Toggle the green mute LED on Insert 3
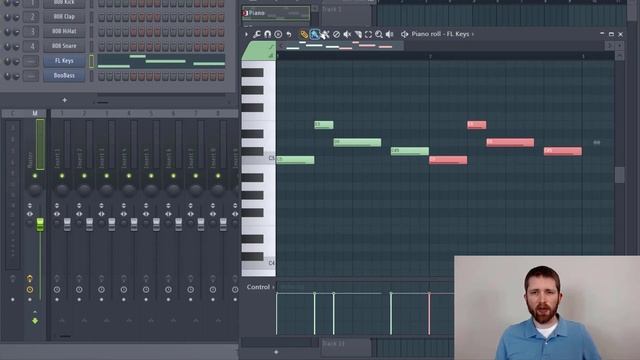Viewport: 640px width, 360px height. coord(107,176)
